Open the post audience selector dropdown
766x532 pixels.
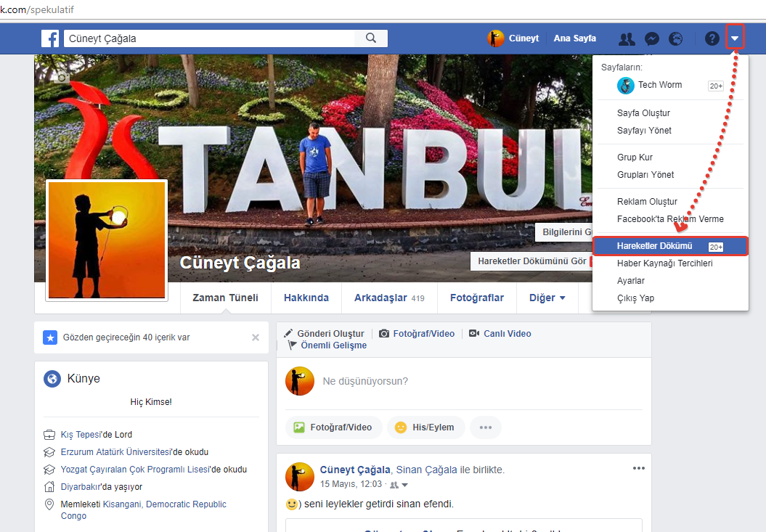tap(399, 485)
